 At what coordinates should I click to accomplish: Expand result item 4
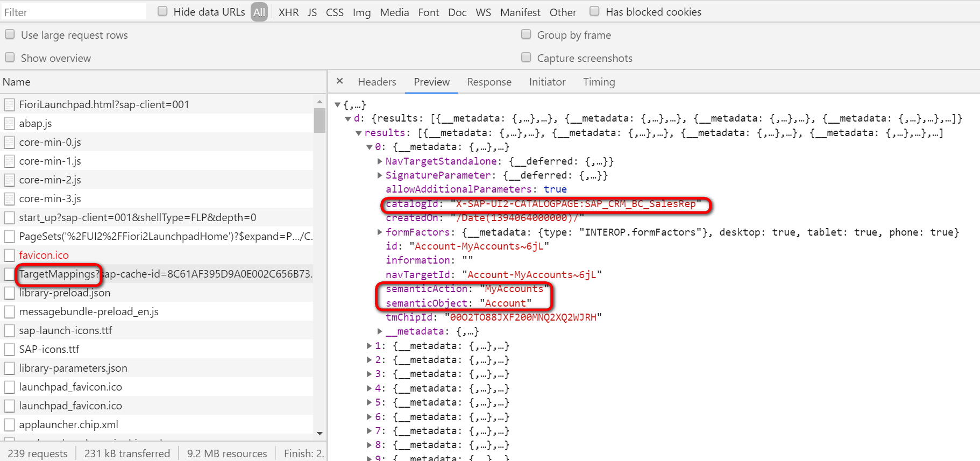tap(370, 388)
